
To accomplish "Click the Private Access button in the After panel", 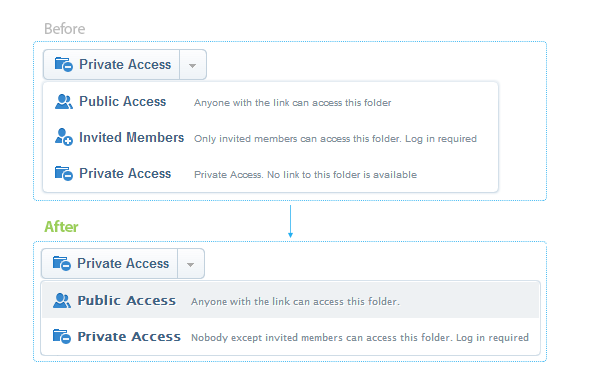I will pyautogui.click(x=109, y=264).
